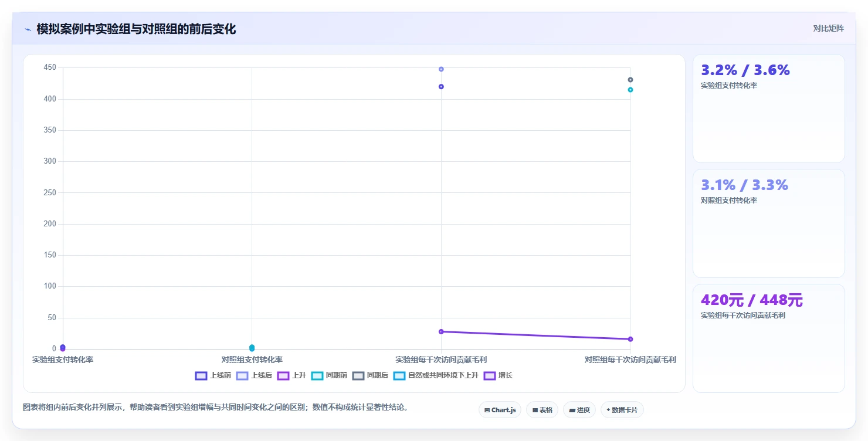This screenshot has height=441, width=868.
Task: Click the 表格 chip
Action: 542,410
